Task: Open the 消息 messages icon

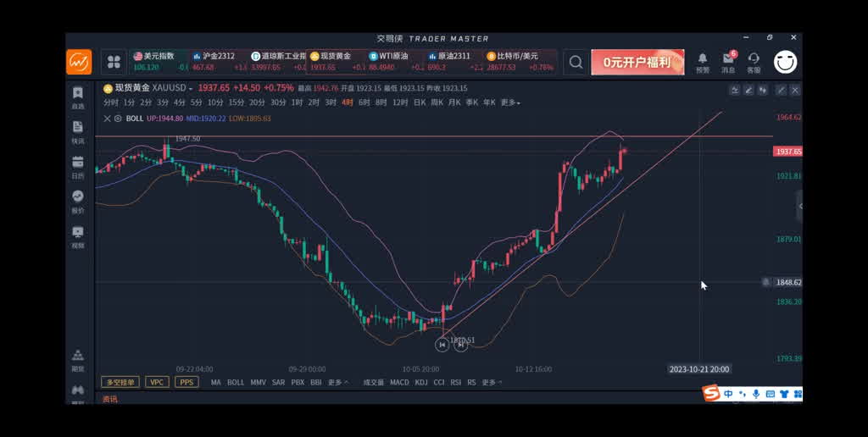Action: tap(728, 62)
